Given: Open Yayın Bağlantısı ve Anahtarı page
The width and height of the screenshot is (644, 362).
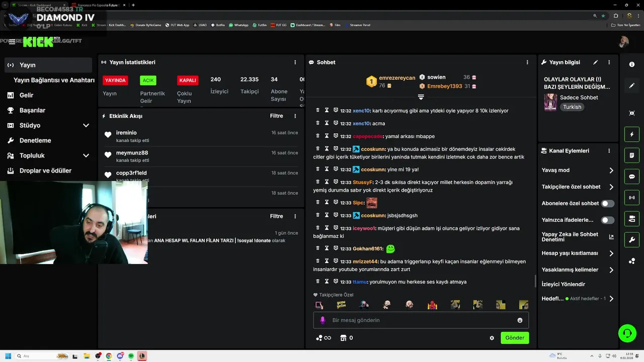Looking at the screenshot, I should pos(54,80).
